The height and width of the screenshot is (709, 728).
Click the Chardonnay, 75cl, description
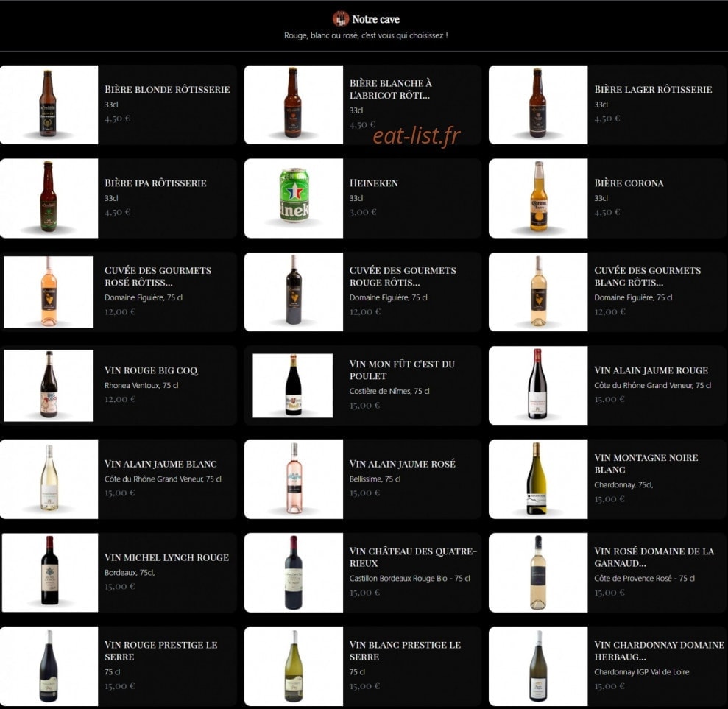[623, 484]
